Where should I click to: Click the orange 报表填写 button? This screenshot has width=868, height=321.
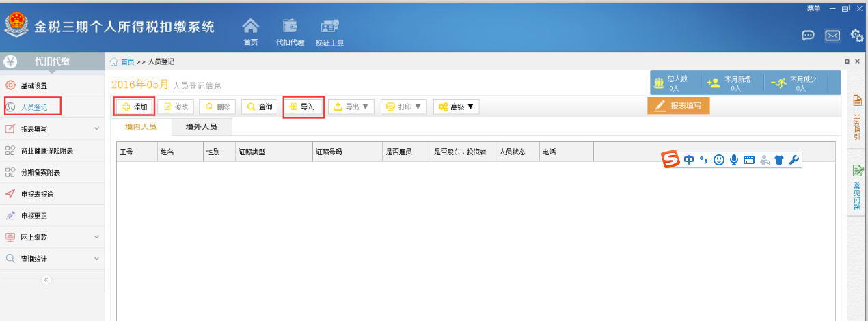tap(679, 106)
